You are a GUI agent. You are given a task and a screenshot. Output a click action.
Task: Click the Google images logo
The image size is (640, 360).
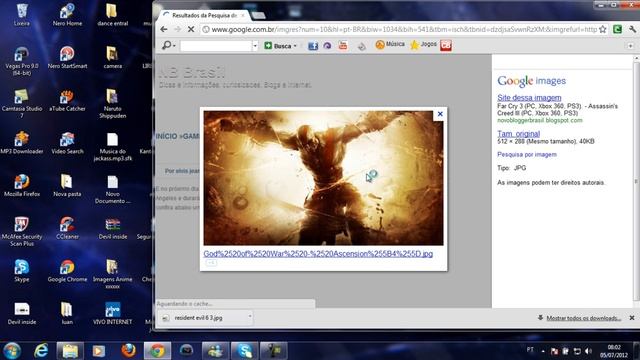pyautogui.click(x=531, y=81)
